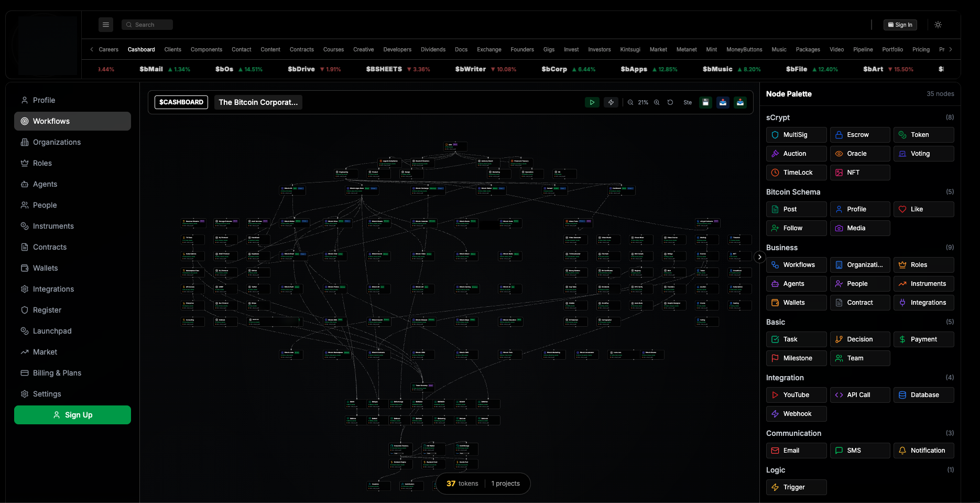This screenshot has height=503, width=980.
Task: Expand the side panel chevron arrow
Action: pyautogui.click(x=759, y=257)
